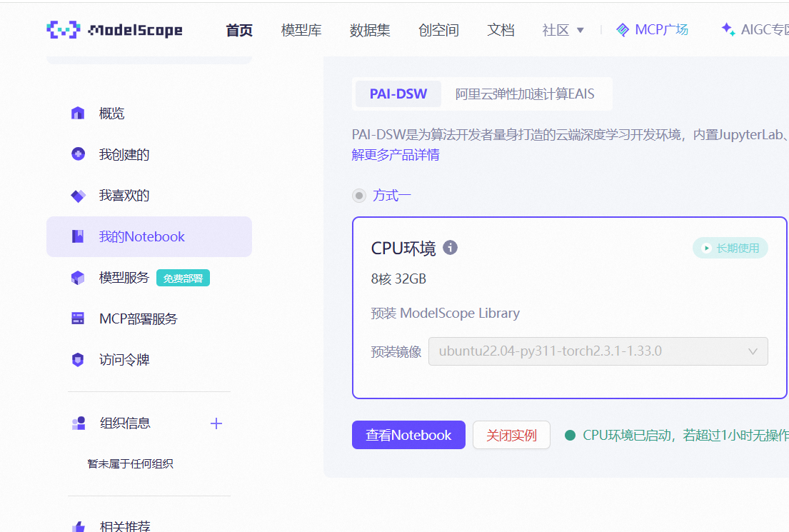Viewport: 789px width, 532px height.
Task: Open 首页 in top navigation
Action: point(239,30)
